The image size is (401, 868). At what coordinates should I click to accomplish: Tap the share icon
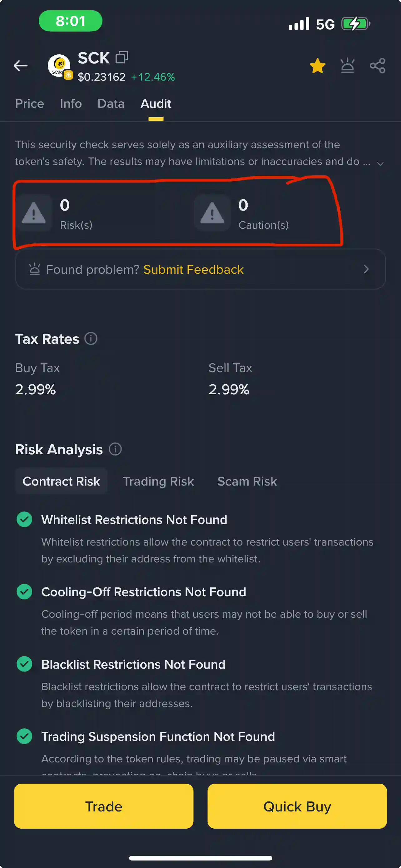pyautogui.click(x=378, y=66)
